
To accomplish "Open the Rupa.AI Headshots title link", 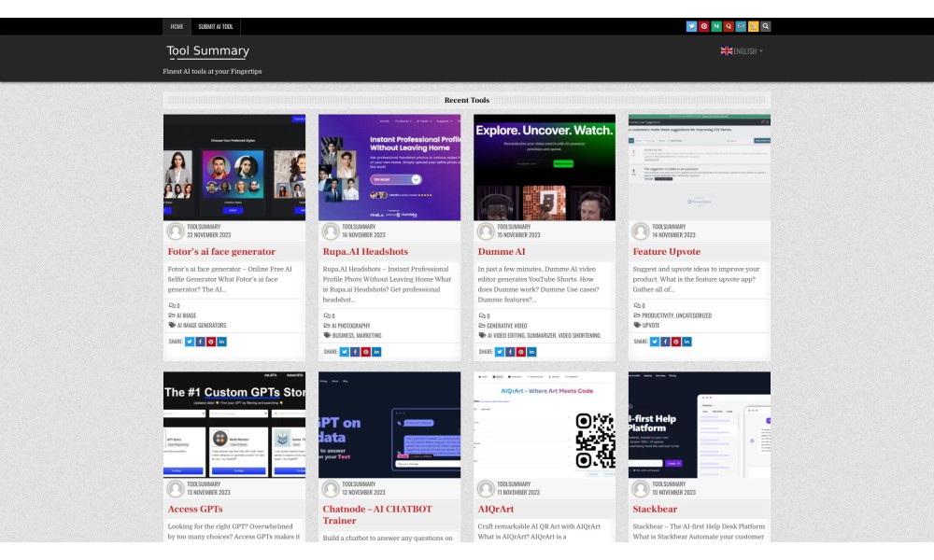I will [x=365, y=252].
